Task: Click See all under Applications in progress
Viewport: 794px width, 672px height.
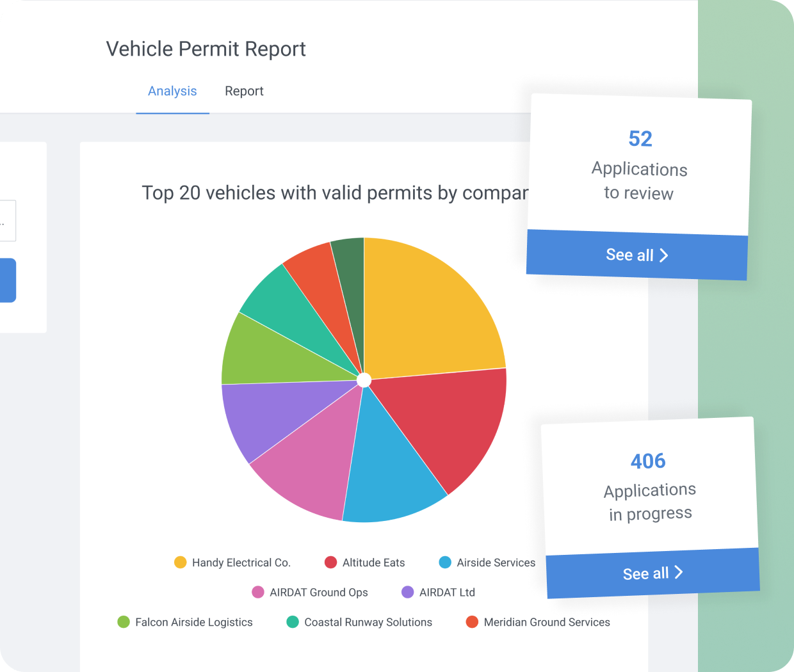Action: click(653, 573)
